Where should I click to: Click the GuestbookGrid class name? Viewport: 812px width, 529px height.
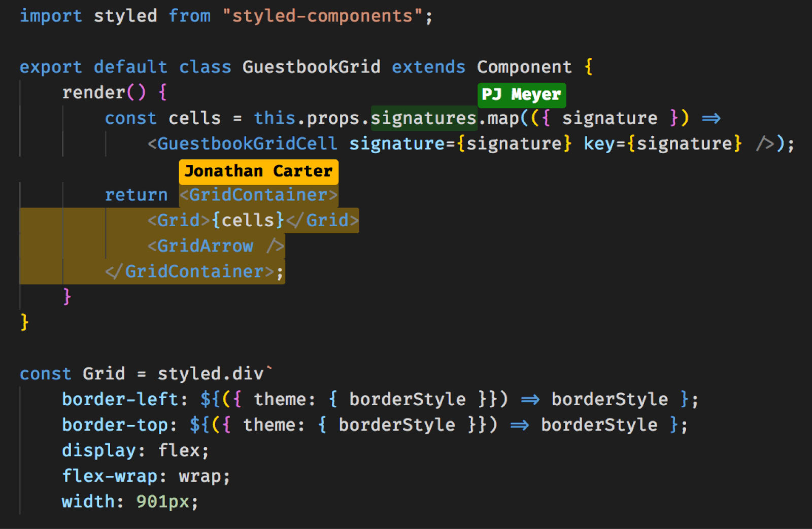pos(312,66)
